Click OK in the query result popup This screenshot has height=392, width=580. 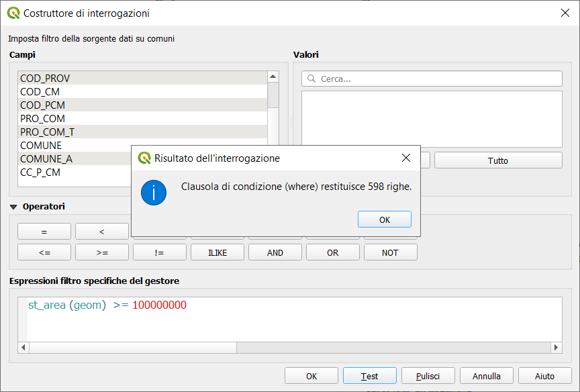coord(384,219)
